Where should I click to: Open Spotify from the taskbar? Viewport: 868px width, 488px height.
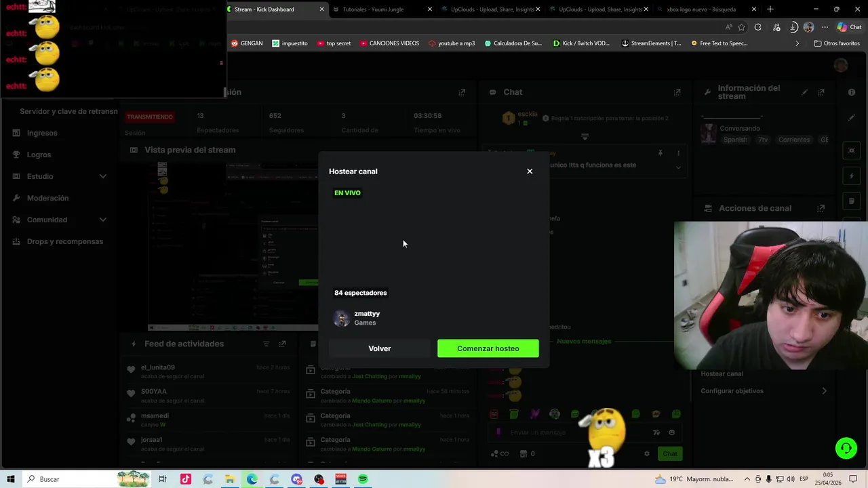(x=363, y=479)
